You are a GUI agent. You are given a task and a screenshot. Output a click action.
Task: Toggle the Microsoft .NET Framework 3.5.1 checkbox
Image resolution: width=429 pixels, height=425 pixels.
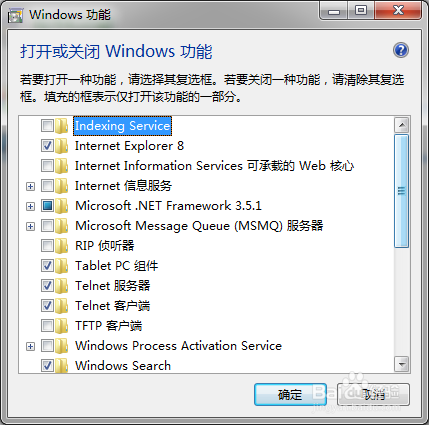pyautogui.click(x=47, y=206)
